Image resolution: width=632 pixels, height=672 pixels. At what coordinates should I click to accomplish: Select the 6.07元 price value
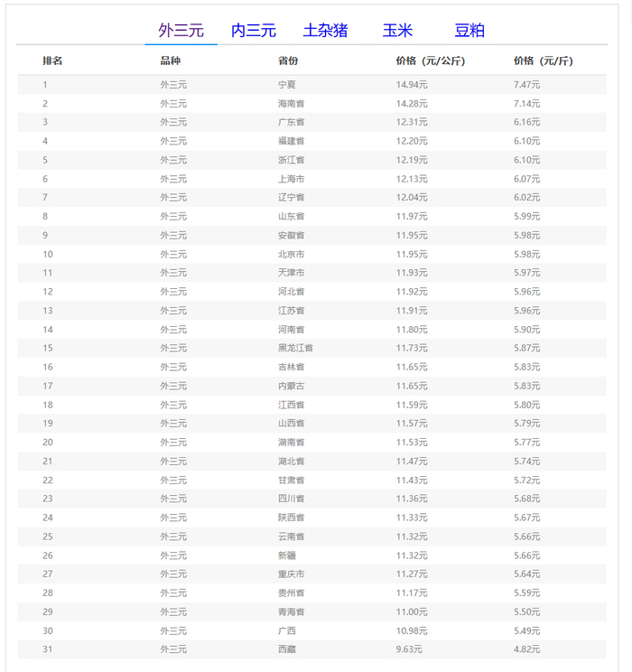(526, 179)
